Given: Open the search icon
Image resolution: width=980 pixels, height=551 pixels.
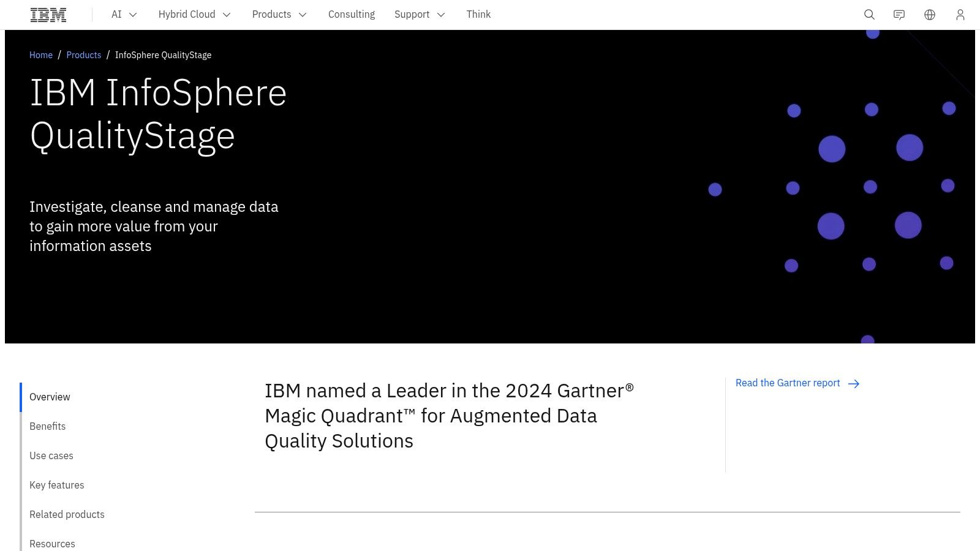Looking at the screenshot, I should [x=869, y=15].
